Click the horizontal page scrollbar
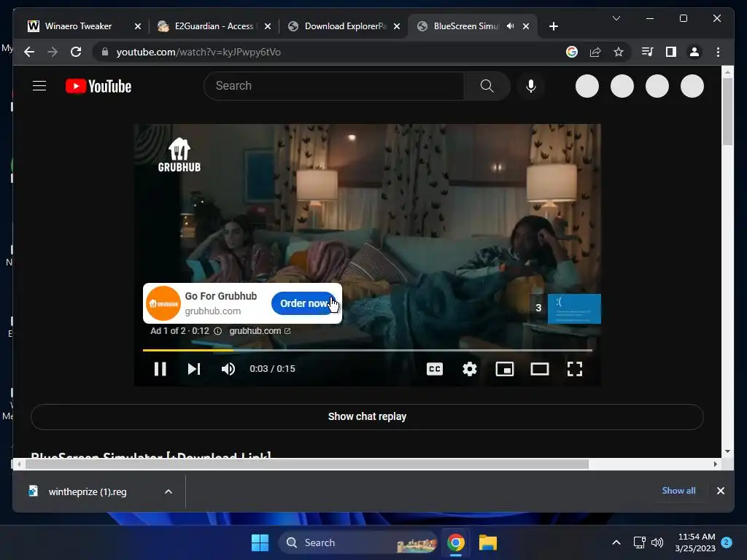The width and height of the screenshot is (747, 560). 307,464
